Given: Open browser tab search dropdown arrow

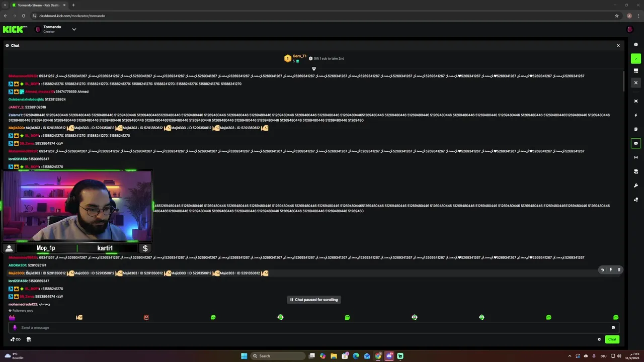Looking at the screenshot, I should [x=5, y=5].
